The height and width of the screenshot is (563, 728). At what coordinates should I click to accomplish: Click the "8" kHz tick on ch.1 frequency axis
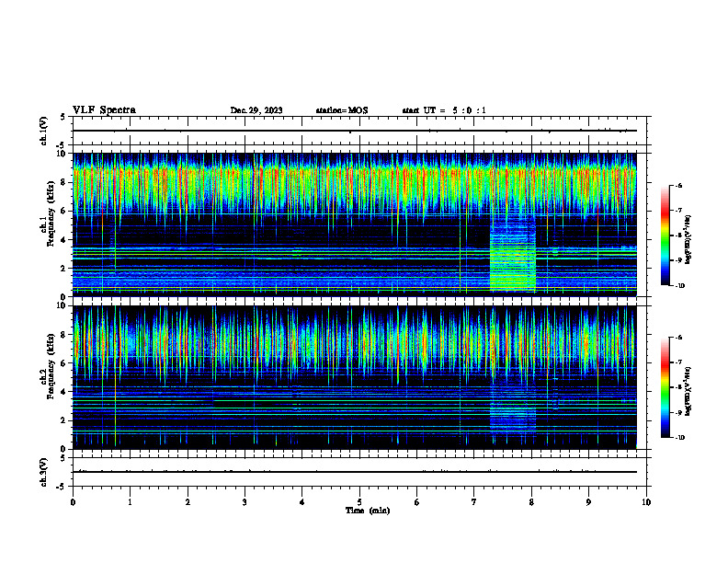[64, 182]
